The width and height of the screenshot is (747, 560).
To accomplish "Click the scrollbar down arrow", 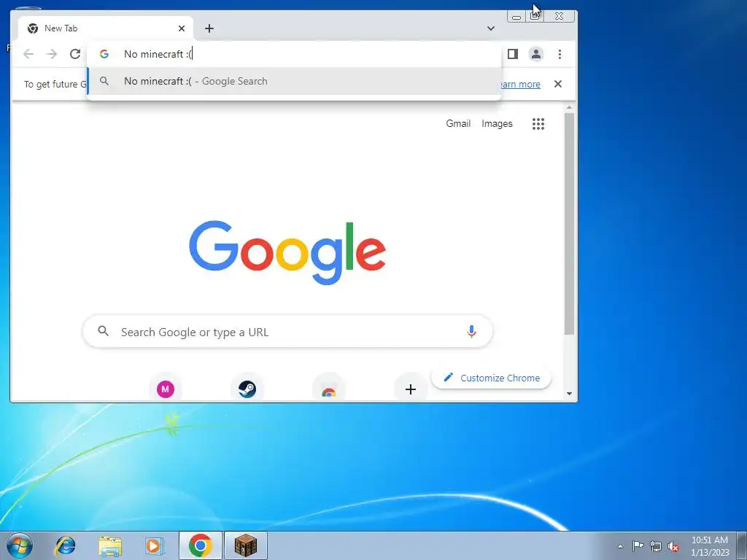I will [569, 394].
